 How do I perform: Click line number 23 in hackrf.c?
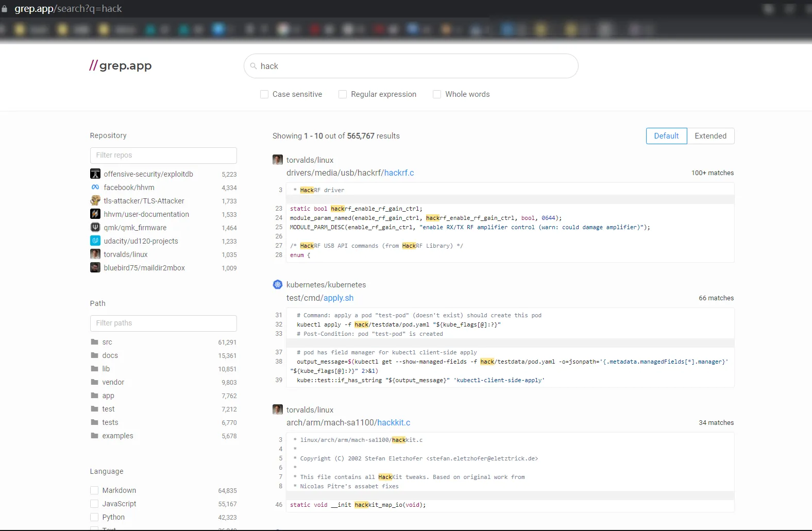tap(279, 209)
